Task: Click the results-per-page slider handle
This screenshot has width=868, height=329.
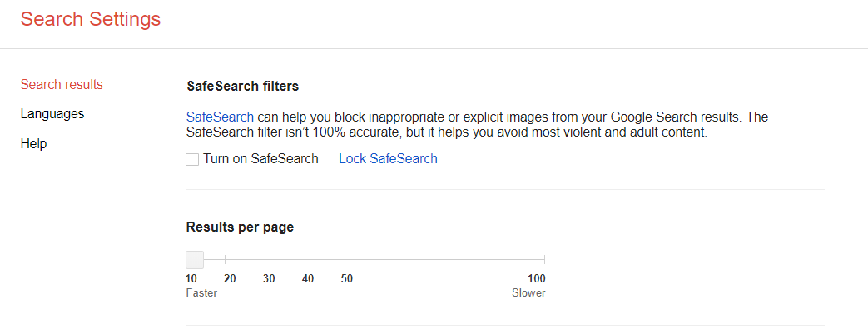Action: pos(195,259)
